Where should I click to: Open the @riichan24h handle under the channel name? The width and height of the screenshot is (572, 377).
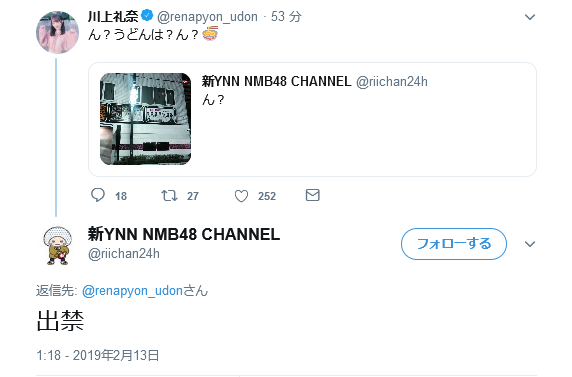click(x=124, y=254)
